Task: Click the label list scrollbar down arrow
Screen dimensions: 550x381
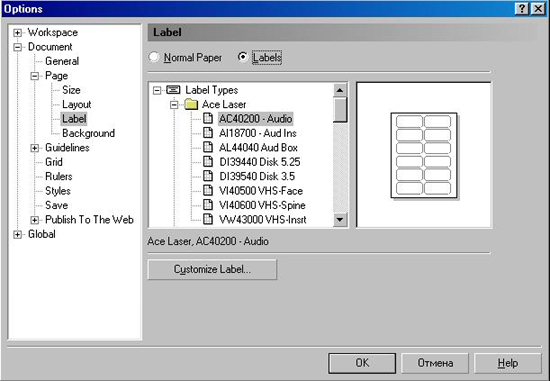Action: tap(340, 220)
